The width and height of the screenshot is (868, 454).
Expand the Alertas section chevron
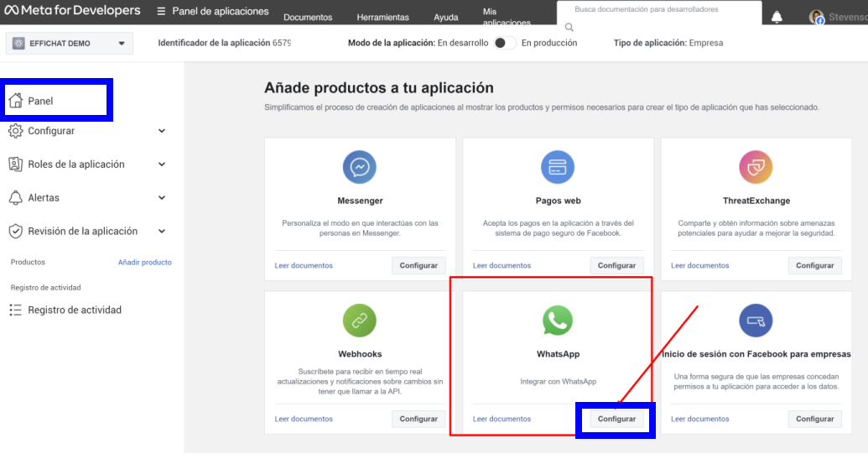pyautogui.click(x=162, y=198)
